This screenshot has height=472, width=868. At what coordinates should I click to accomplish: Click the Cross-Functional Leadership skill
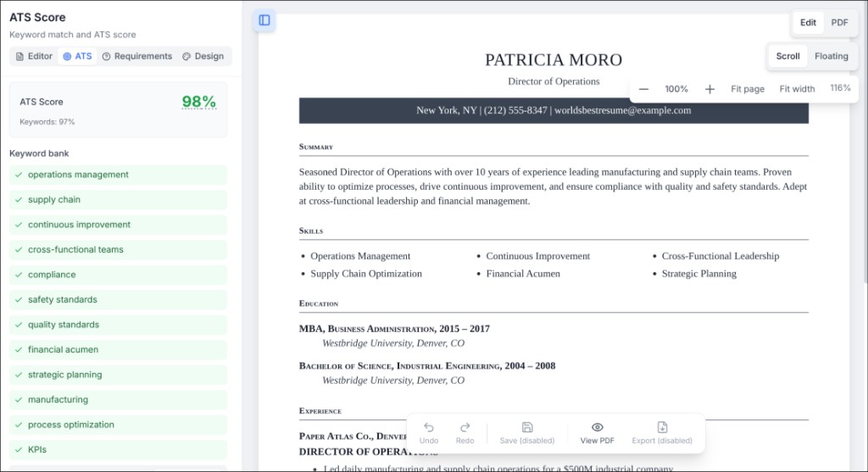pyautogui.click(x=721, y=256)
